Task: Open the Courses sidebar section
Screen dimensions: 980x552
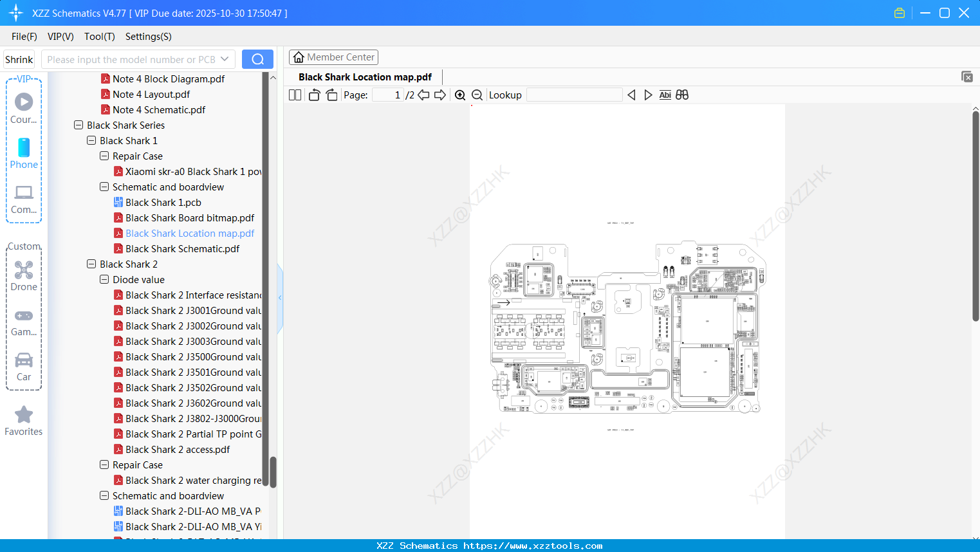Action: 24,108
